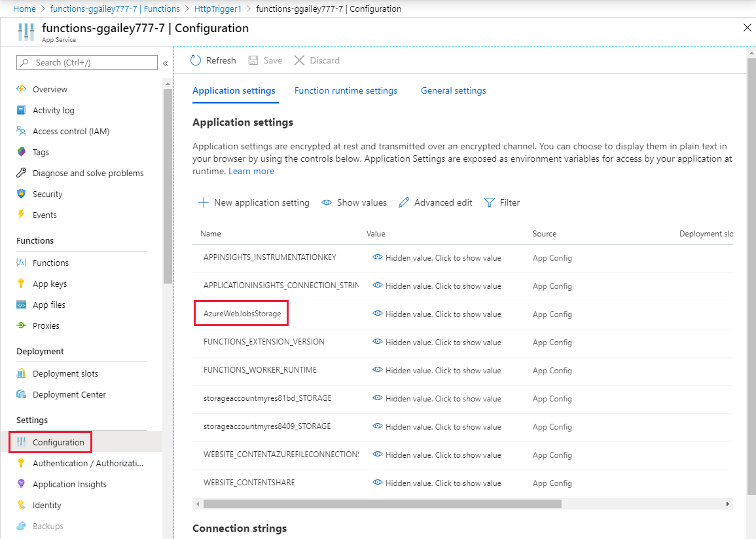756x539 pixels.
Task: Switch to the Function runtime settings tab
Action: pos(346,91)
